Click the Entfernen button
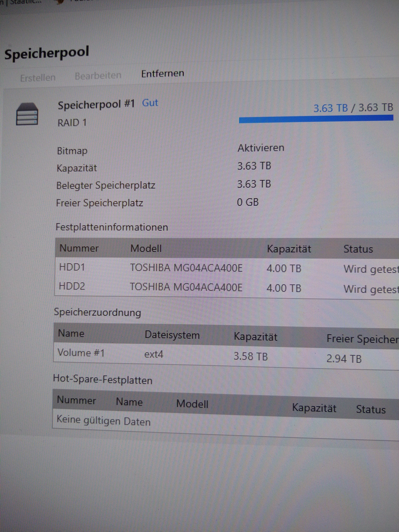The height and width of the screenshot is (532, 399). click(163, 74)
